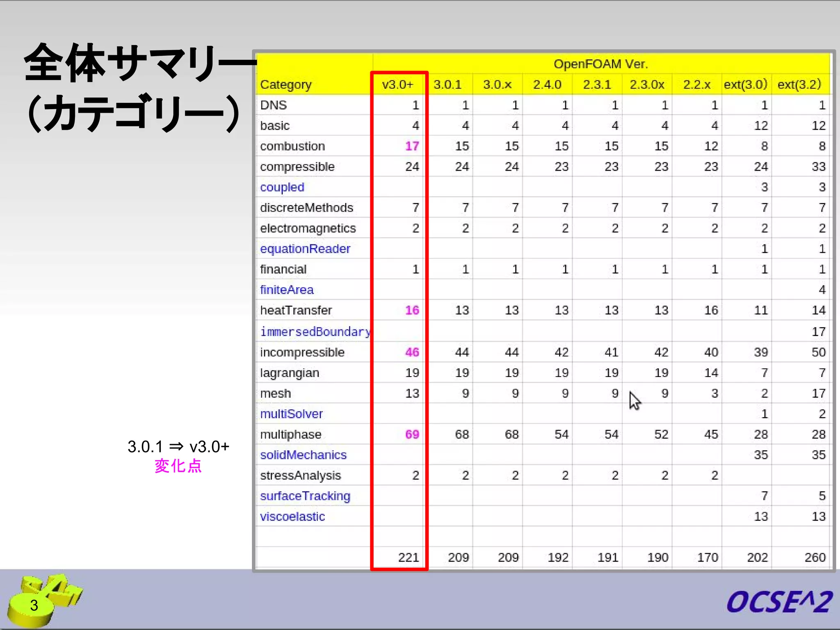Select the 3.0.1 column header

pyautogui.click(x=447, y=84)
